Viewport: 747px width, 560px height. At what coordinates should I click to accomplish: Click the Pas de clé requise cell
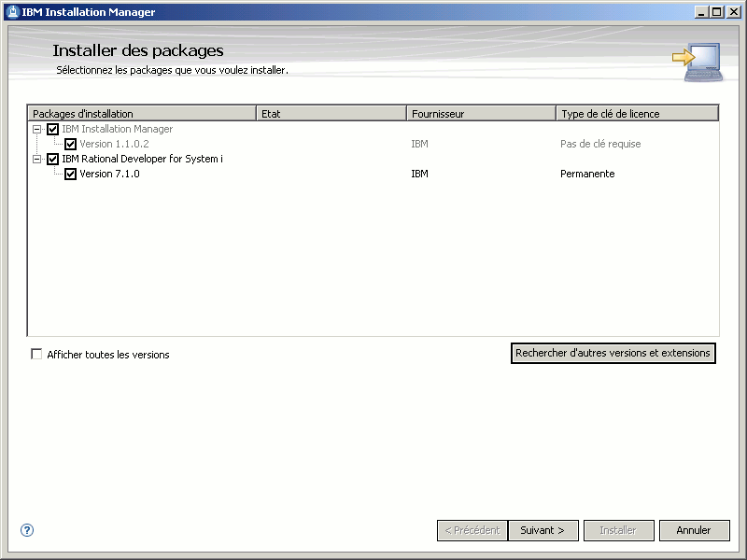click(600, 144)
